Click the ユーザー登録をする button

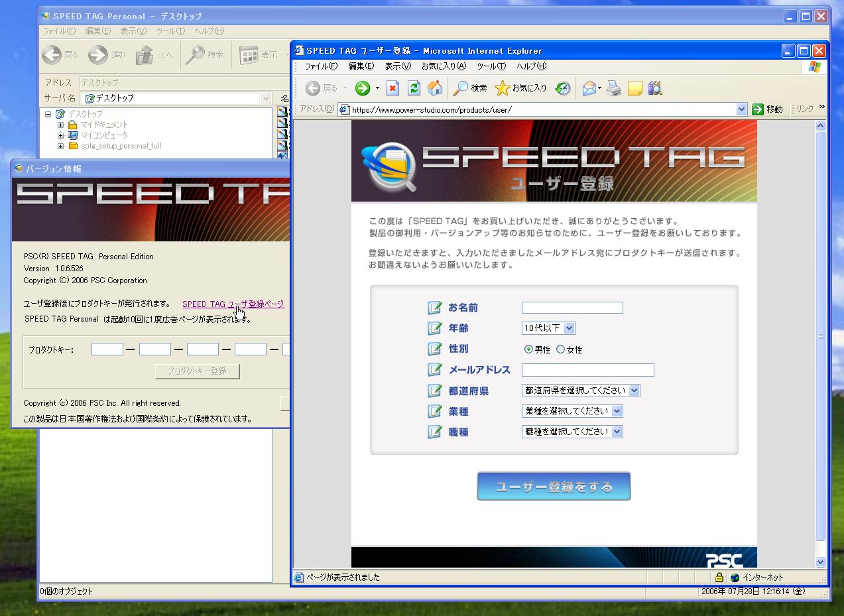pos(554,486)
